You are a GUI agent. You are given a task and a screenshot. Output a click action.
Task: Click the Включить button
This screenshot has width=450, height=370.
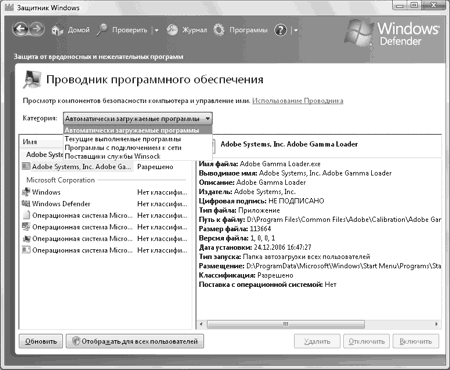coord(416,341)
